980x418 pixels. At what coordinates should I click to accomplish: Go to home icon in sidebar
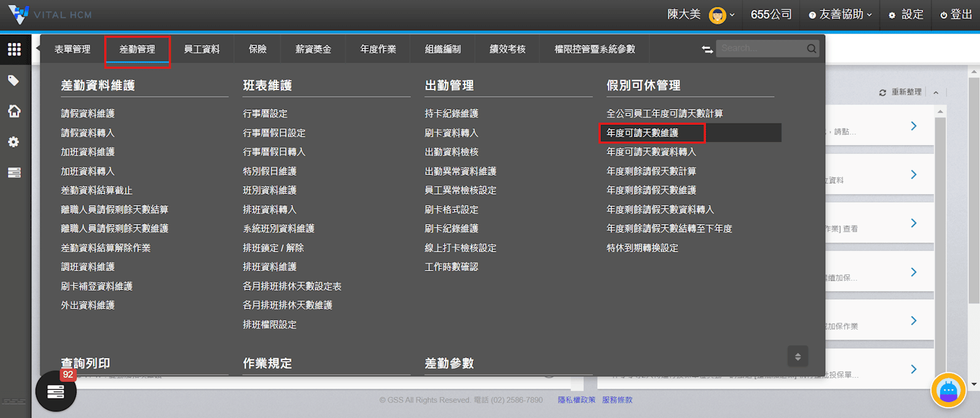[14, 111]
